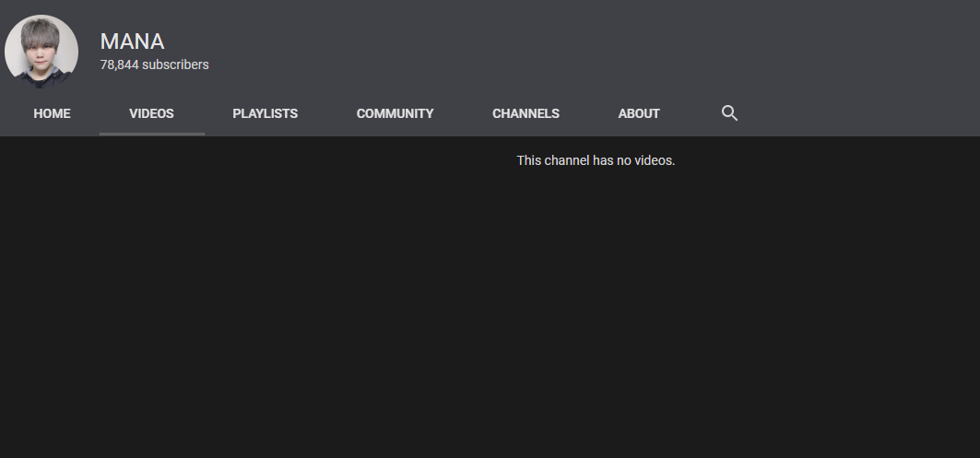Click the number 78,844 in subscriber text

(119, 65)
